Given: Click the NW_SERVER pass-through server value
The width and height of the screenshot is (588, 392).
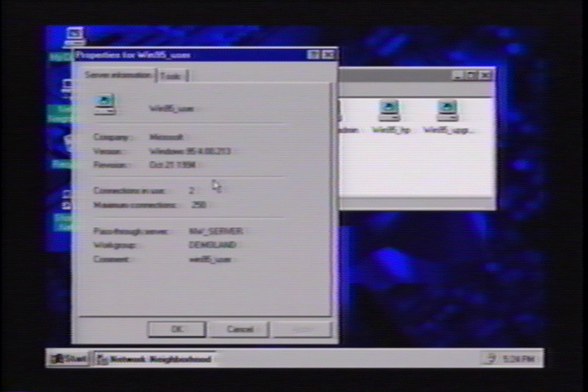Looking at the screenshot, I should click(216, 231).
